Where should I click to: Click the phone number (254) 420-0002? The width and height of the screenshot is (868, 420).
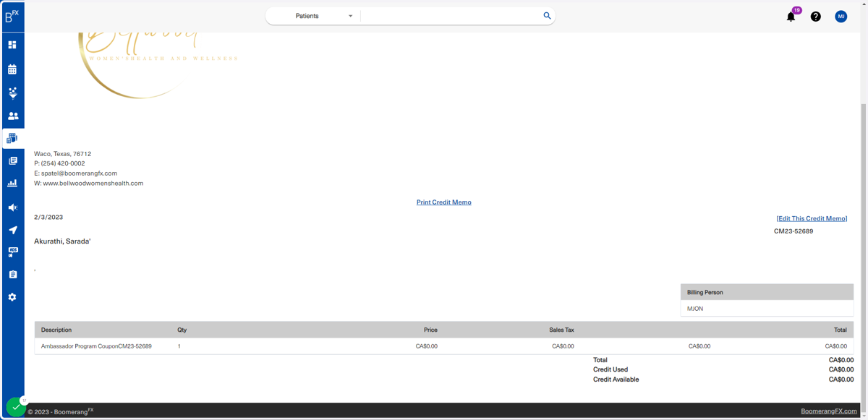[63, 164]
